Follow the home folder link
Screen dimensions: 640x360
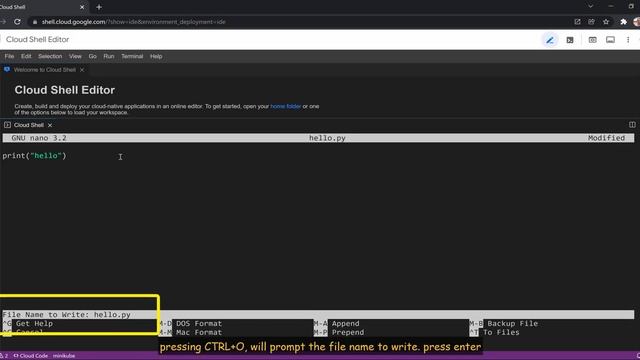285,106
